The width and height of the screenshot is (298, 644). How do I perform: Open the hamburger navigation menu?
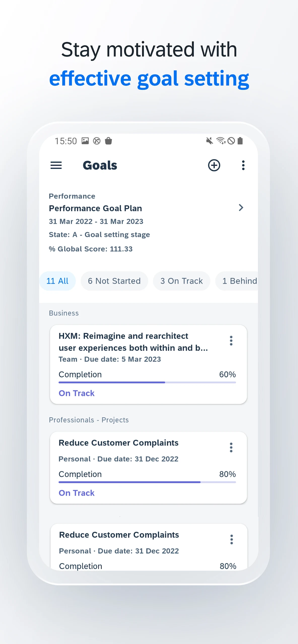click(x=56, y=165)
